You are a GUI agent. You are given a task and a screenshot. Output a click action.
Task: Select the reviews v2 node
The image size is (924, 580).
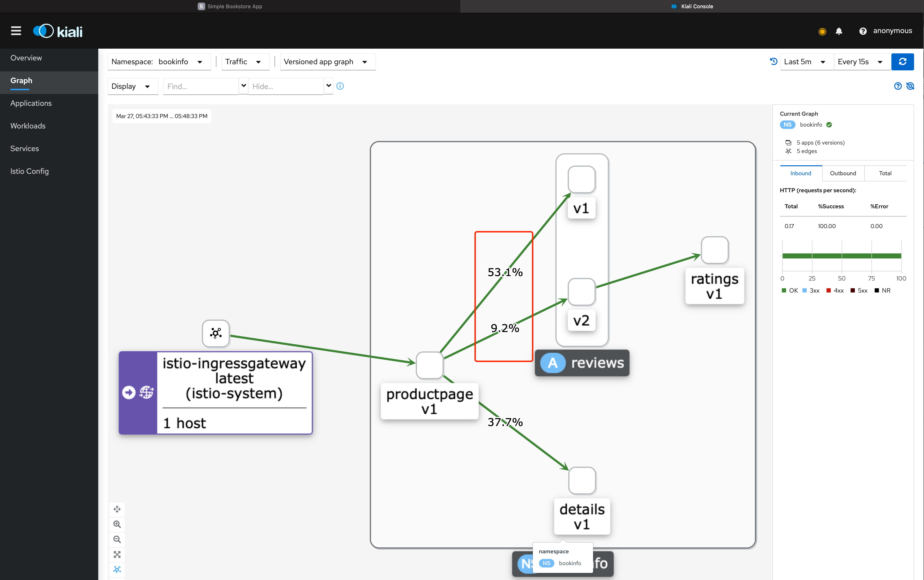coord(582,292)
